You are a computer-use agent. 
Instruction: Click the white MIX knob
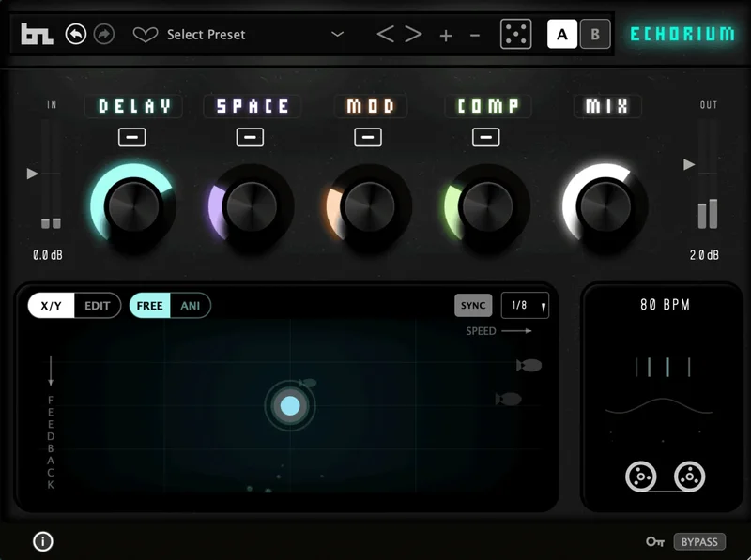click(605, 206)
